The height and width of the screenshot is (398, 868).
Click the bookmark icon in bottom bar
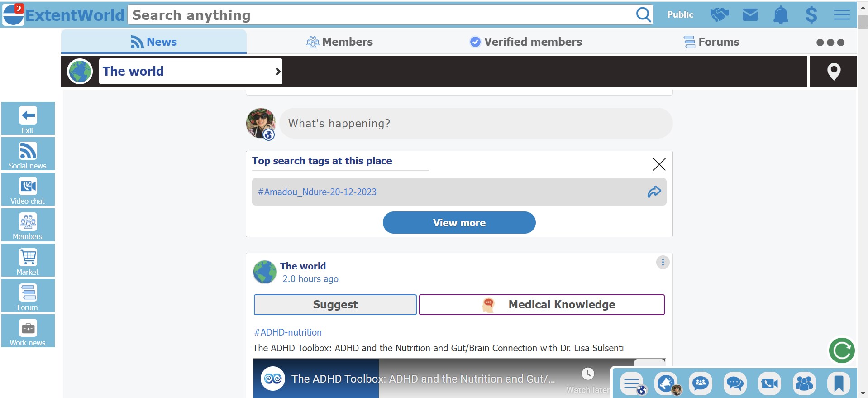click(x=839, y=384)
